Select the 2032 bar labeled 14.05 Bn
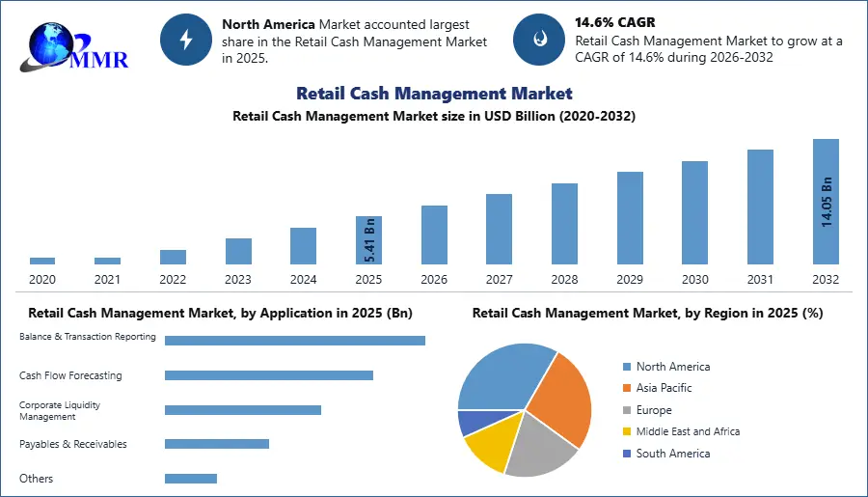 pos(826,202)
